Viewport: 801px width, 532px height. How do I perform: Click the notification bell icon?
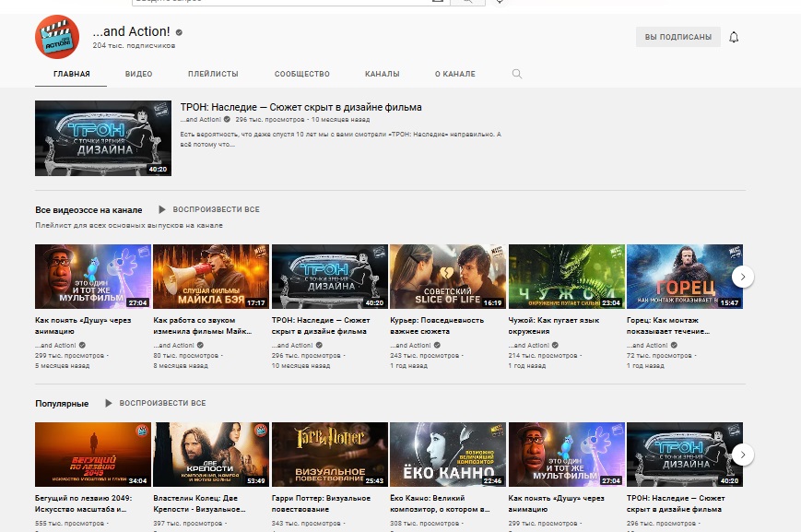click(734, 37)
